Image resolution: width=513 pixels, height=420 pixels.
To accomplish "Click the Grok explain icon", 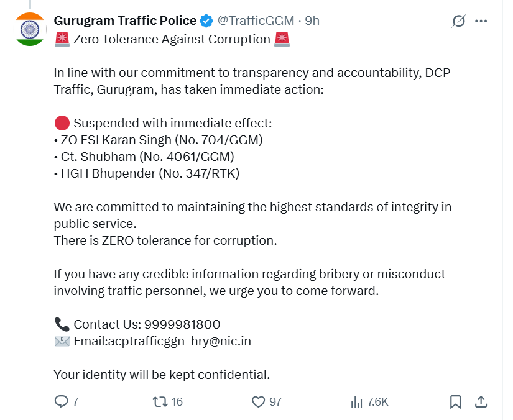I will pos(458,21).
